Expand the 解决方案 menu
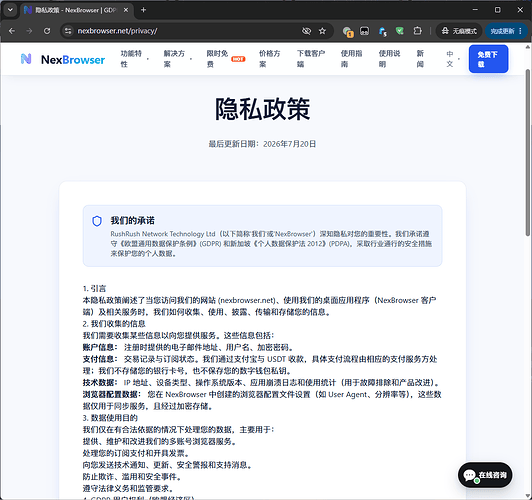 coord(177,59)
